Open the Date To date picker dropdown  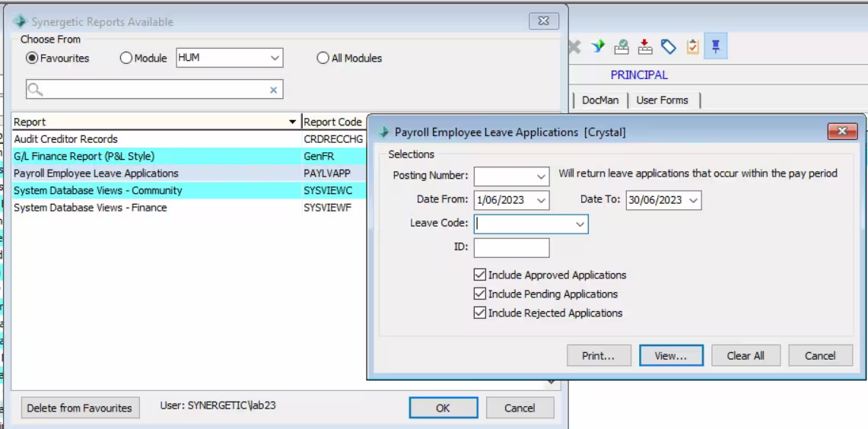(x=693, y=200)
